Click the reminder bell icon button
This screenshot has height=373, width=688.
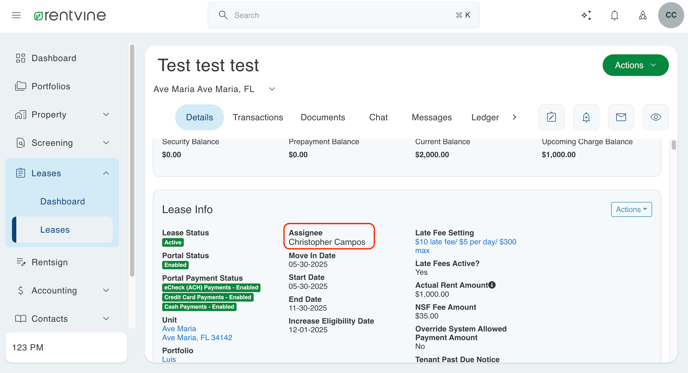586,117
